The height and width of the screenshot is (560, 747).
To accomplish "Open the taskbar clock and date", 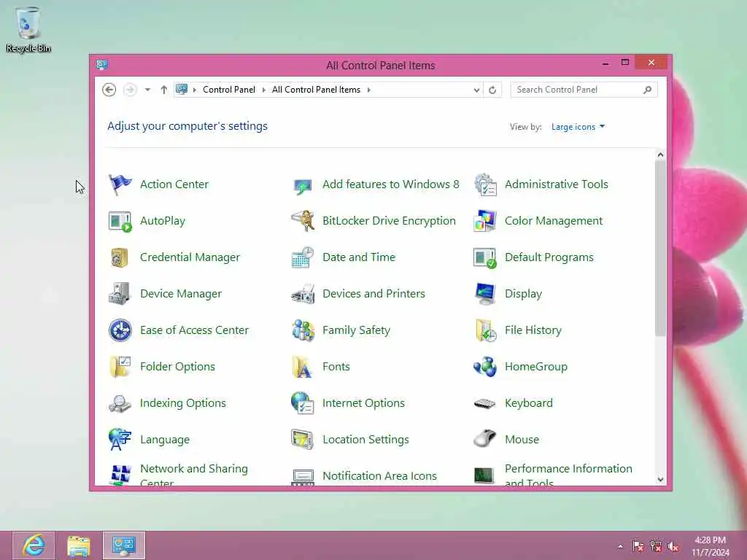I will (x=711, y=546).
